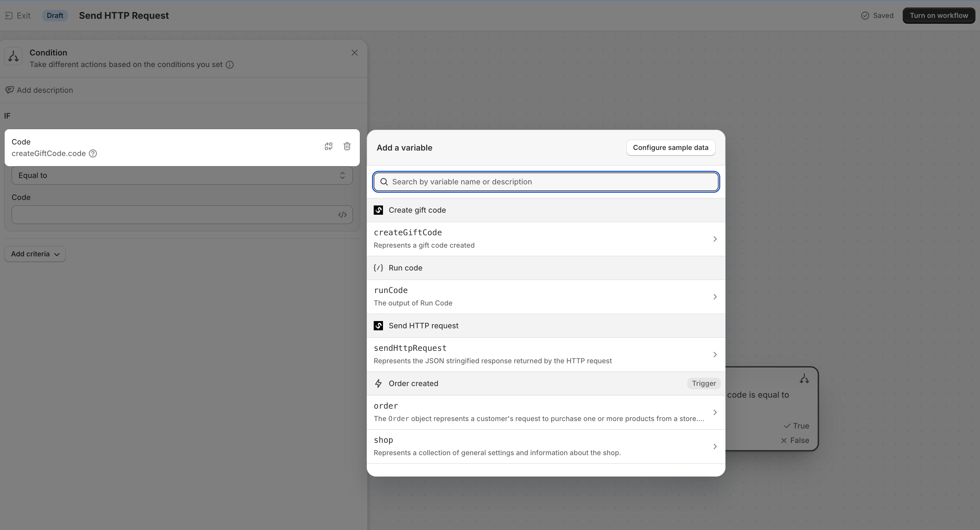This screenshot has height=530, width=980.
Task: Click the swap variable icon next to Code
Action: [328, 147]
